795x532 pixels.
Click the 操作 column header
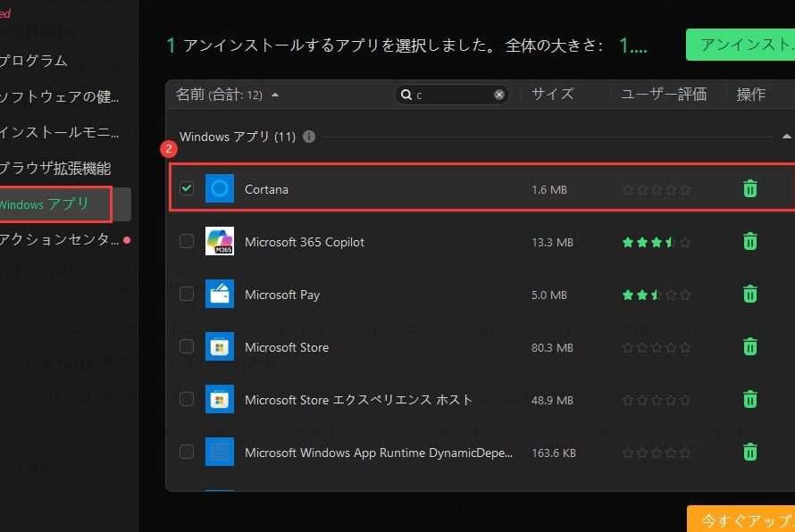(751, 95)
